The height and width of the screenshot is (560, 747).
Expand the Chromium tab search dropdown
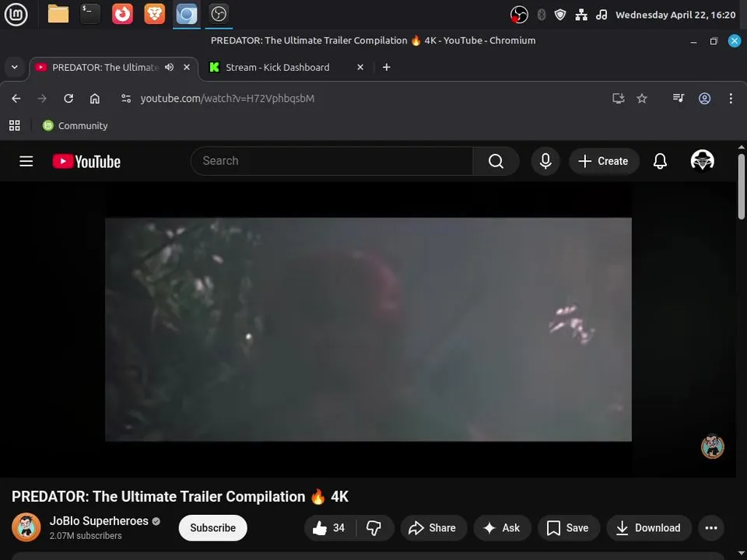[x=15, y=67]
